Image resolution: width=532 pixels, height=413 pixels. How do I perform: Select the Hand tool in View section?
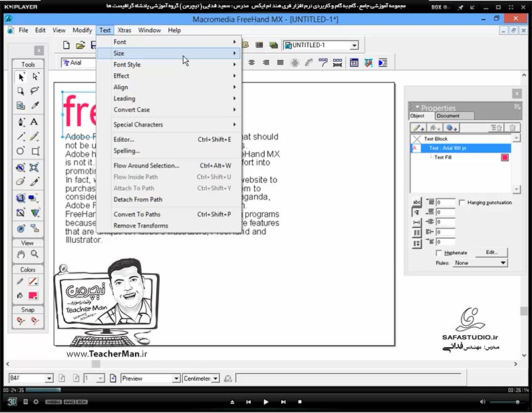(21, 254)
